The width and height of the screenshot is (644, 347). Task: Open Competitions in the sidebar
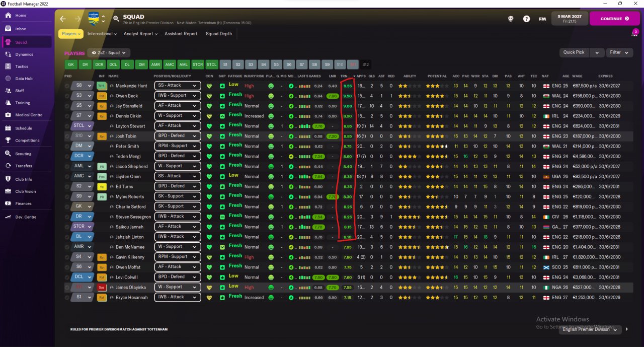[27, 141]
